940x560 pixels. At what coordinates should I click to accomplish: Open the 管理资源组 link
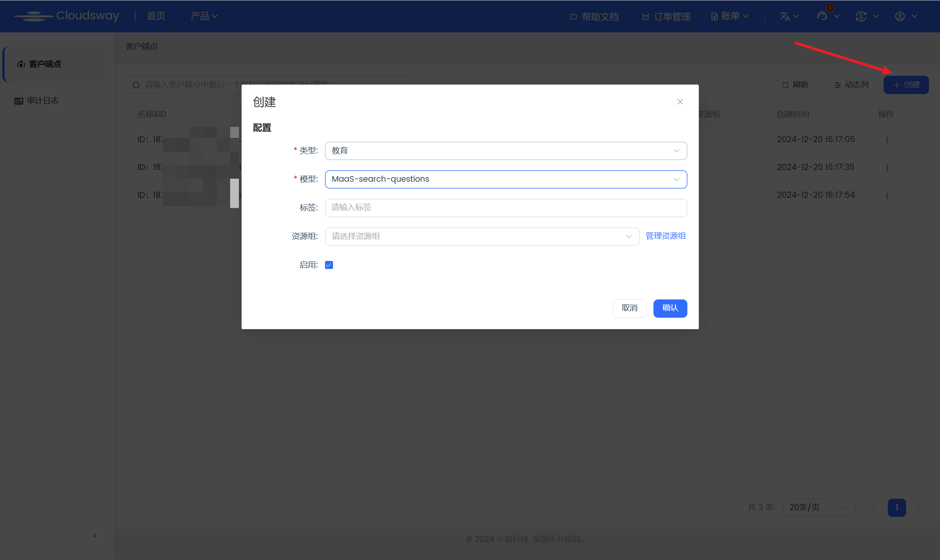tap(665, 235)
